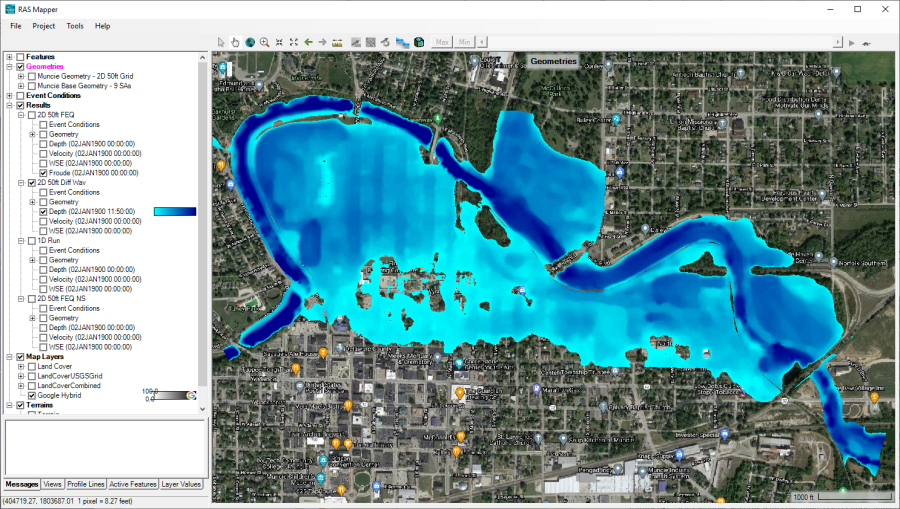Screen dimensions: 900x509
Task: Go to previous view with green left arrow
Action: point(308,42)
